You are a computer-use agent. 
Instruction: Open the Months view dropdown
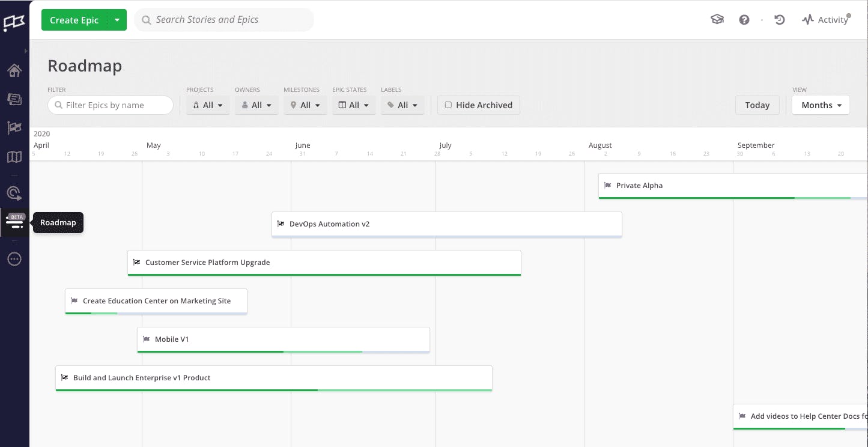click(x=821, y=105)
